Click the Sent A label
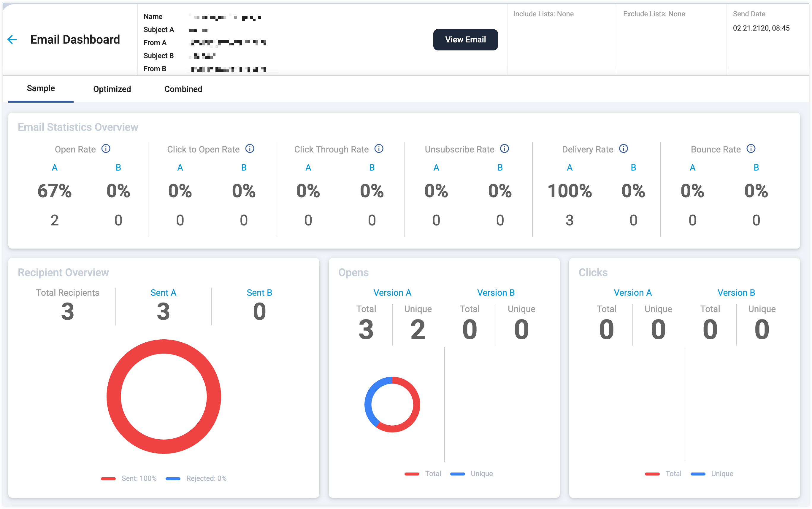Image resolution: width=812 pixels, height=509 pixels. [x=163, y=292]
